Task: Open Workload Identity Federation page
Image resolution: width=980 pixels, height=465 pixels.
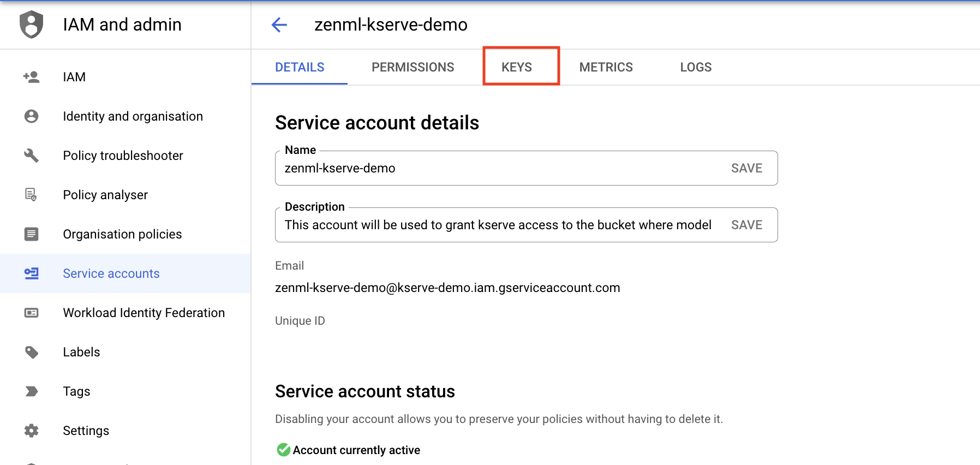Action: [126, 313]
